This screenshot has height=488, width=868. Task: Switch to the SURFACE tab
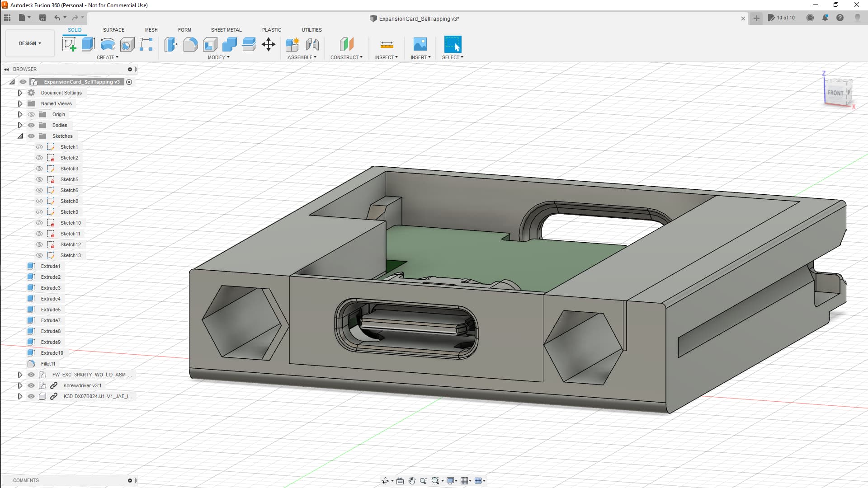pyautogui.click(x=113, y=30)
